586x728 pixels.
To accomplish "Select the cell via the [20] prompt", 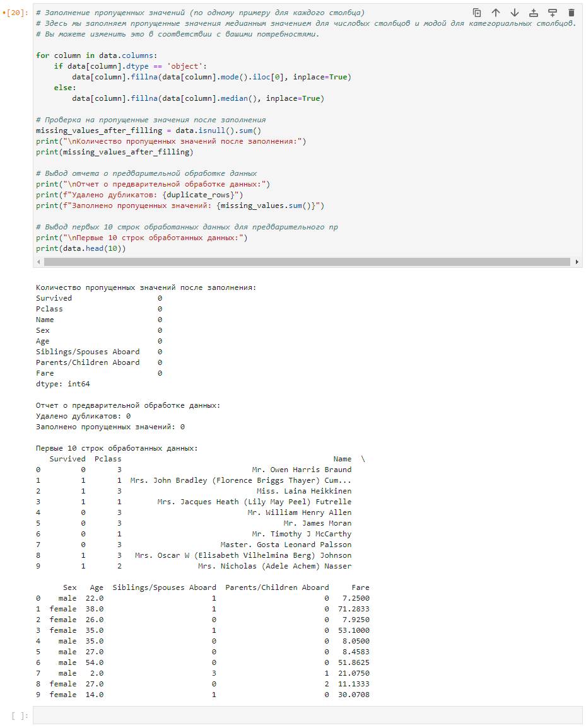I will coord(17,13).
